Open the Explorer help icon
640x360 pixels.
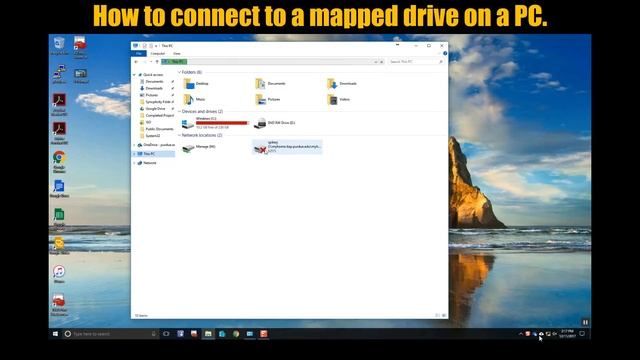click(x=445, y=53)
